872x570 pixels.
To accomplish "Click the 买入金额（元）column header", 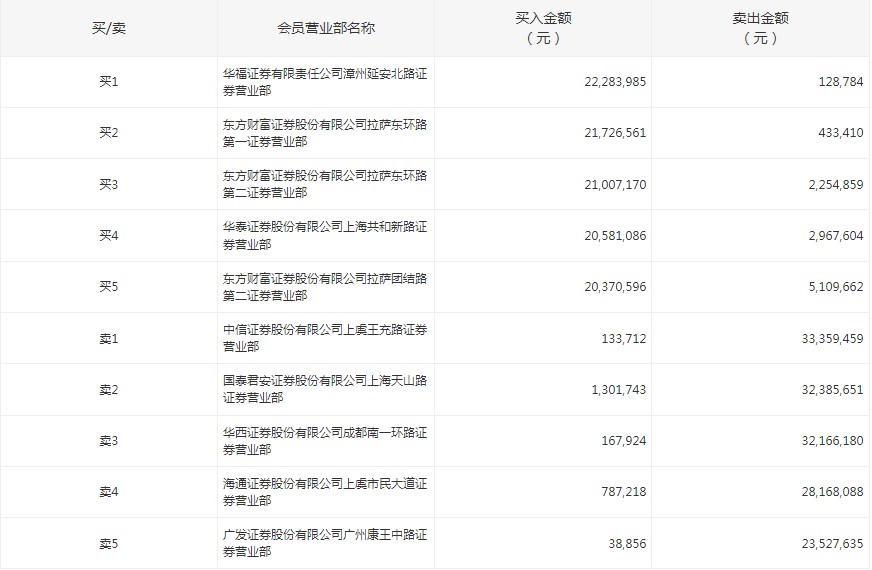I will pyautogui.click(x=543, y=28).
